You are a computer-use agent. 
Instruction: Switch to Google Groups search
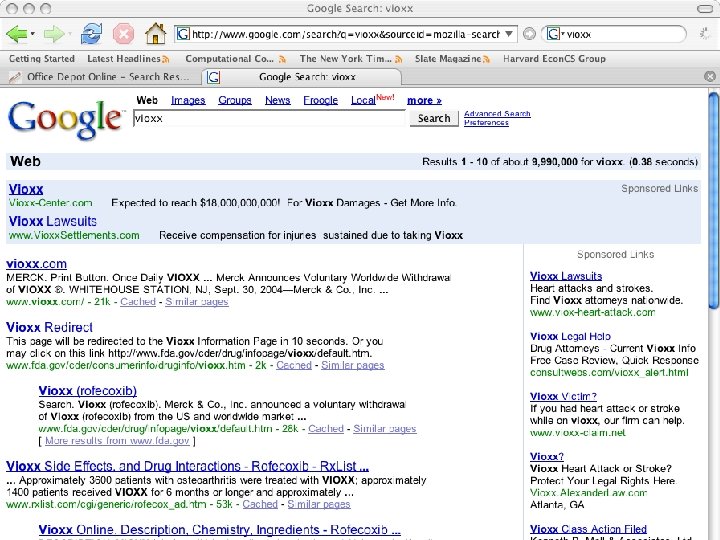point(235,100)
